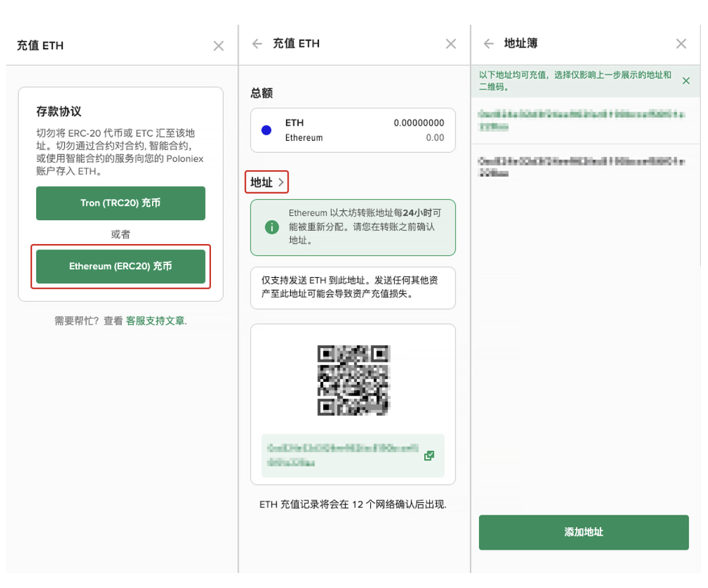Click the 每24小时 address reassignment notice text

[365, 226]
